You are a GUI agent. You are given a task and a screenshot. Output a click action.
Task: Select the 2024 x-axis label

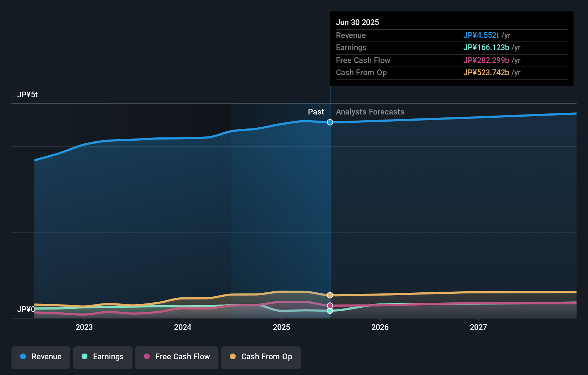pos(183,327)
